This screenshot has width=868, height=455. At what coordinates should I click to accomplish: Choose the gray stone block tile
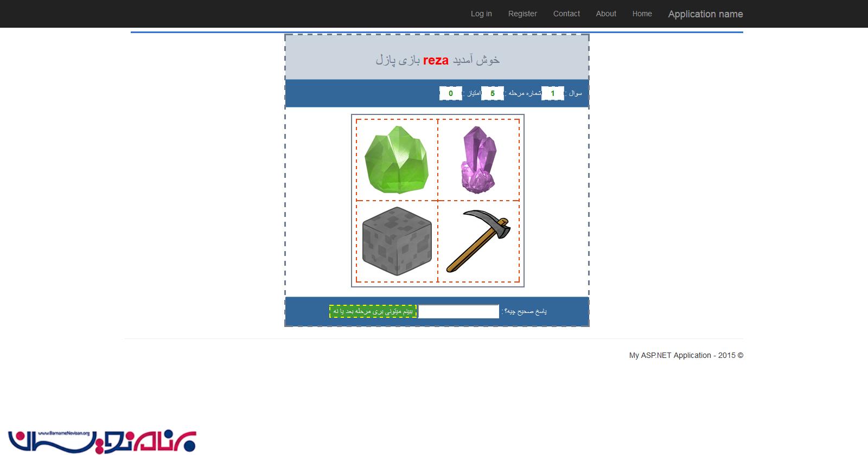click(x=397, y=241)
